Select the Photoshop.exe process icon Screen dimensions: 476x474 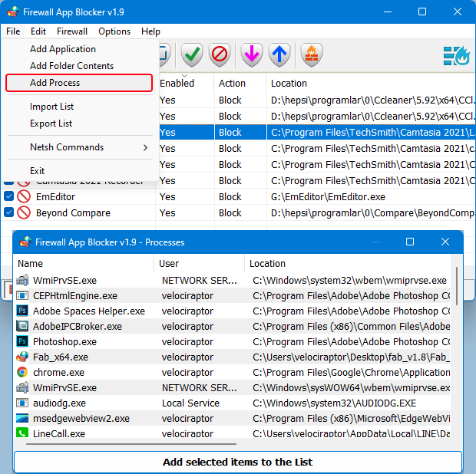(22, 341)
